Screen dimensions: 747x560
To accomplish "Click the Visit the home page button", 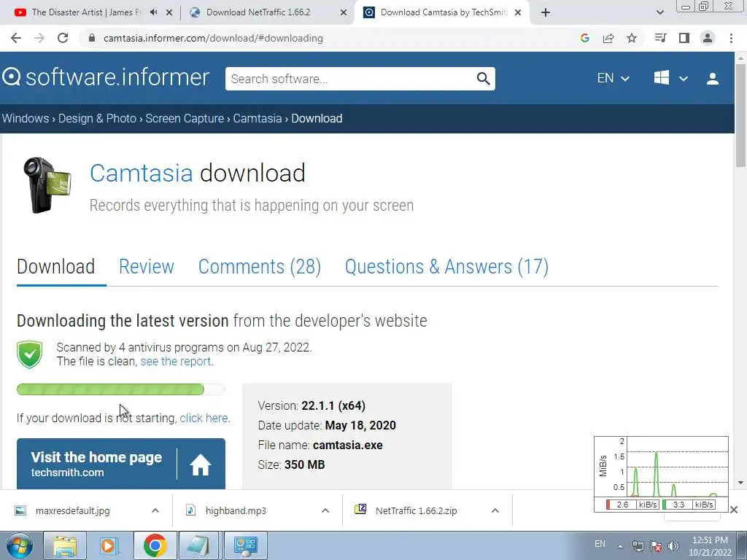I will pos(121,464).
